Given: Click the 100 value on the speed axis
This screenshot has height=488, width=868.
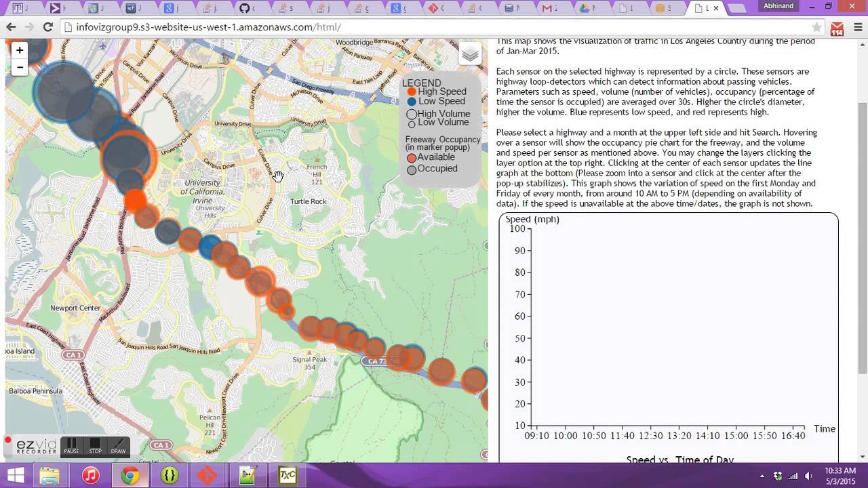Looking at the screenshot, I should [x=517, y=228].
